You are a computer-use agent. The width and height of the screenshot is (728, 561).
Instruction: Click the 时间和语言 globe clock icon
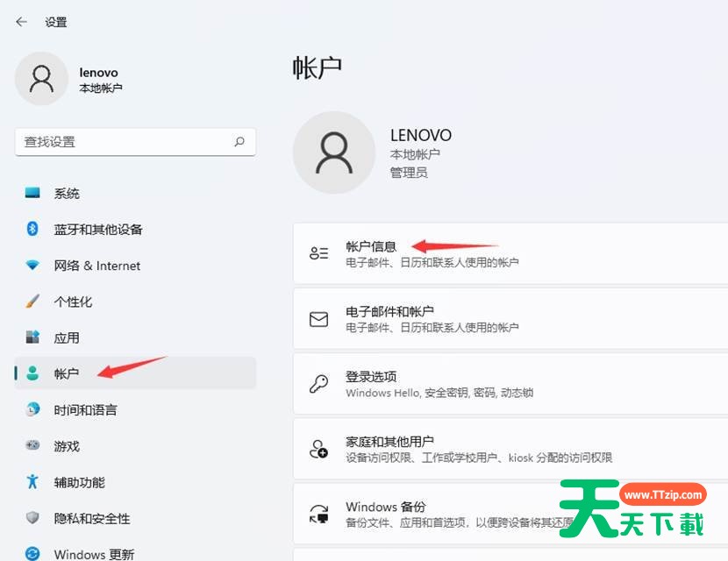point(32,409)
